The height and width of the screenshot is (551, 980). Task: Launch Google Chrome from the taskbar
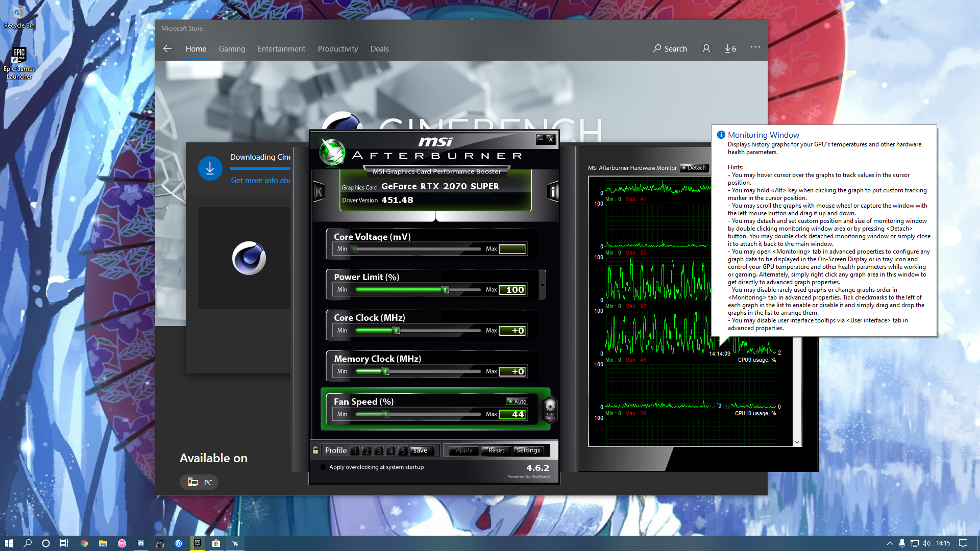coord(84,543)
